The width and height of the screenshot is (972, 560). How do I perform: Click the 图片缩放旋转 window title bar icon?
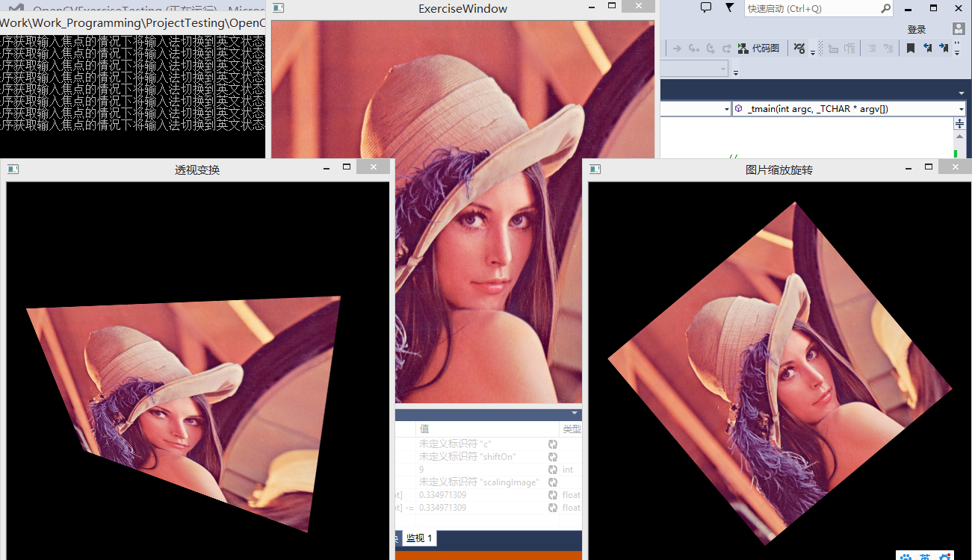595,169
